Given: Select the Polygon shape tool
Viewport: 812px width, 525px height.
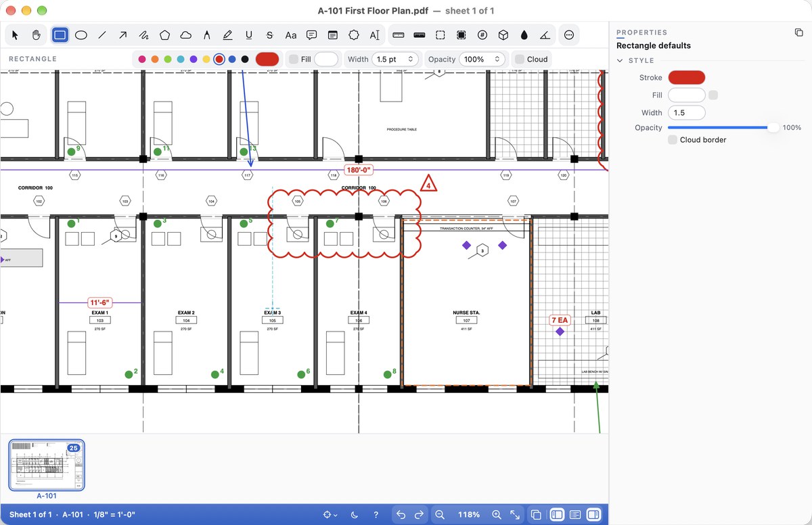Looking at the screenshot, I should point(164,35).
